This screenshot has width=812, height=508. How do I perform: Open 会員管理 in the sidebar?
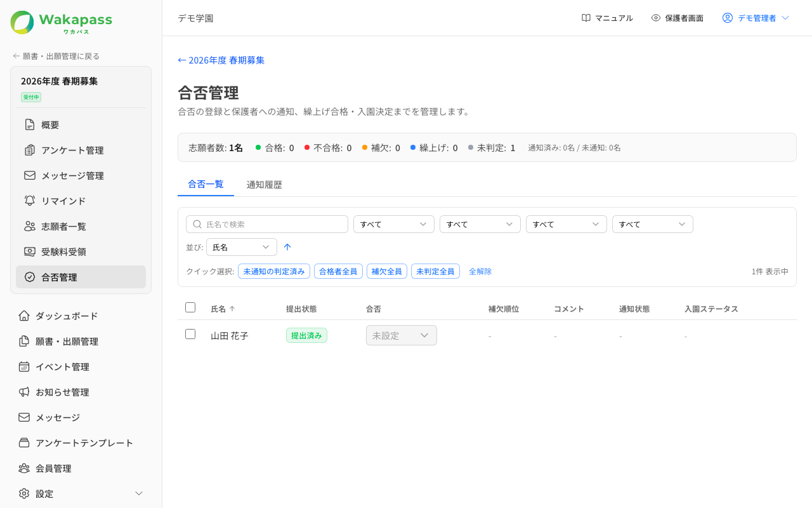[81, 468]
